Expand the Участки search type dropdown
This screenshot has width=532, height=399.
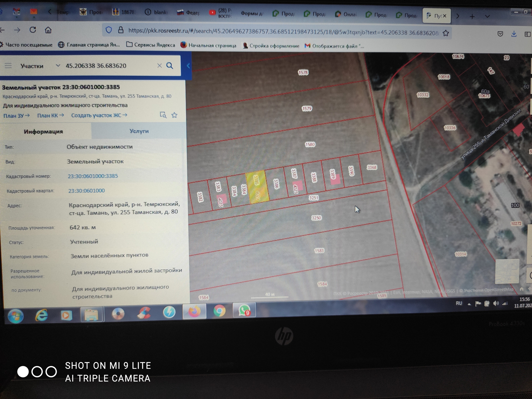point(58,66)
